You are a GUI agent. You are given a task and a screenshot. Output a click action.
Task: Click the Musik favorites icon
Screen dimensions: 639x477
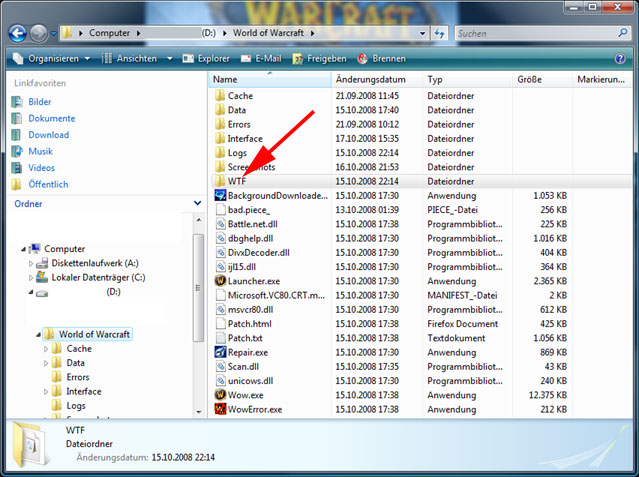pyautogui.click(x=17, y=151)
